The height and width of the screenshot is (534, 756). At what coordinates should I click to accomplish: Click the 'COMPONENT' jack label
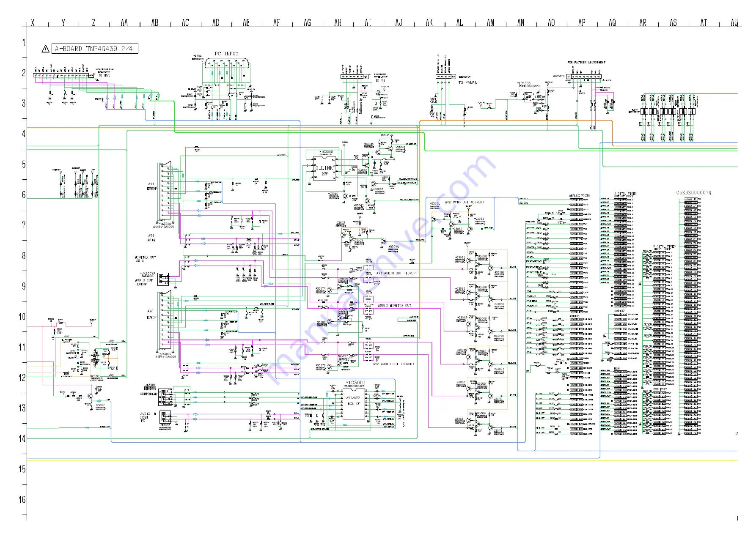click(149, 394)
